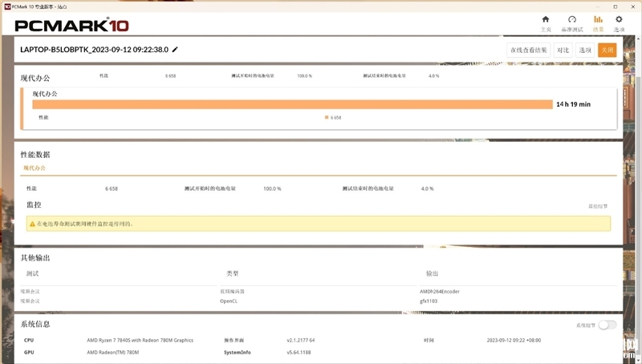Viewport: 642px width, 364px height.
Task: Click the result name LAPTOP-B5LOBPTK_2023-09-12 09:22:38.0
Action: click(x=94, y=50)
